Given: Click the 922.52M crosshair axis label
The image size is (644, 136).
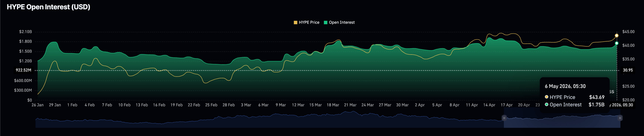Looking at the screenshot, I should [24, 70].
